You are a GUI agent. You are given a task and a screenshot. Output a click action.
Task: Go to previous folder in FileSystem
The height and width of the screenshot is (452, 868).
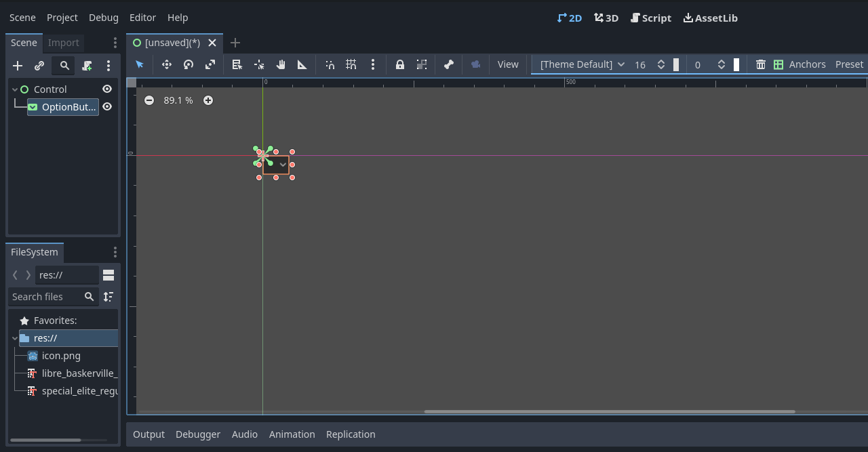click(16, 275)
